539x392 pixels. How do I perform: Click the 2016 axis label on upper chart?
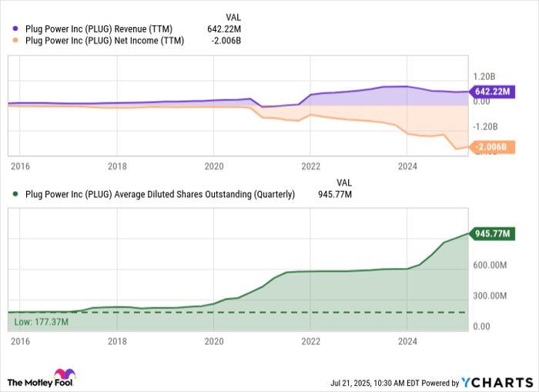[x=20, y=166]
